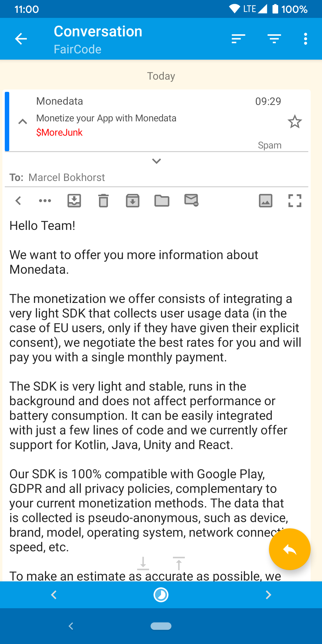Tap the back arrow in the header

point(21,39)
